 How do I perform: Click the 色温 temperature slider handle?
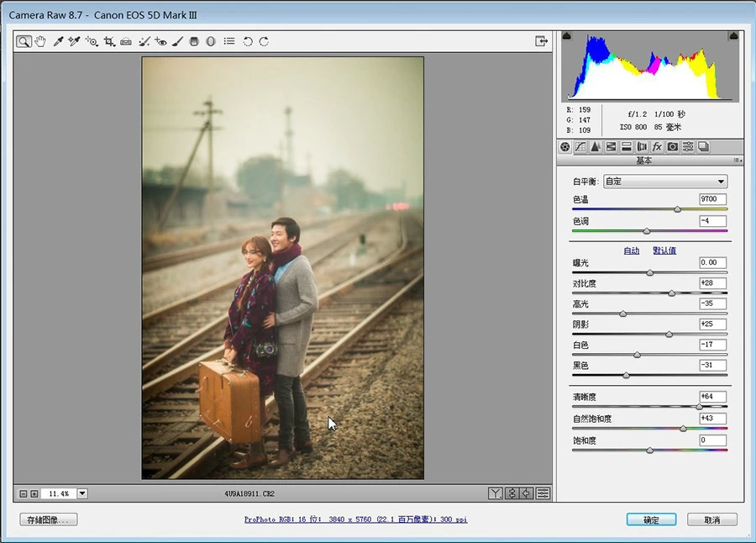pos(677,209)
